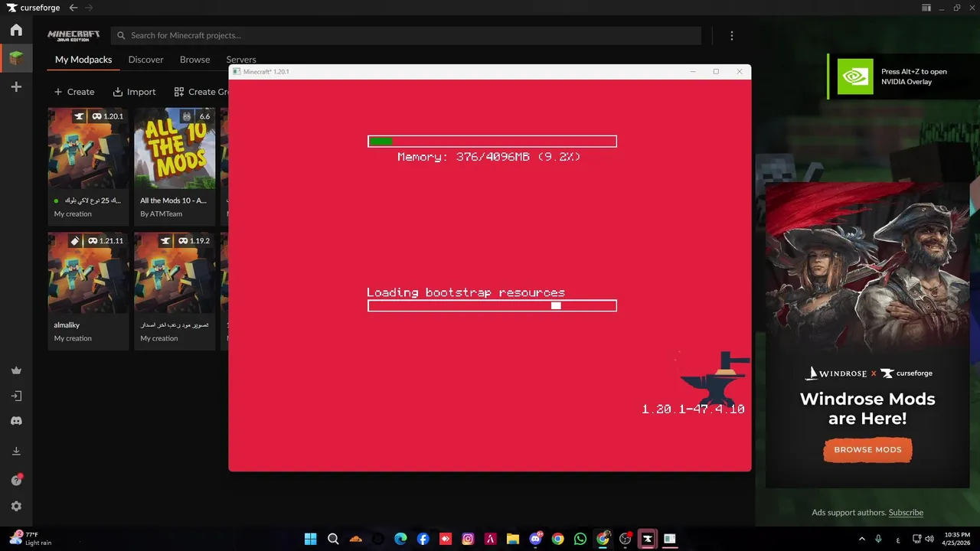Click the bootstrap resources loading bar
Viewport: 980px width, 551px height.
[x=492, y=305]
